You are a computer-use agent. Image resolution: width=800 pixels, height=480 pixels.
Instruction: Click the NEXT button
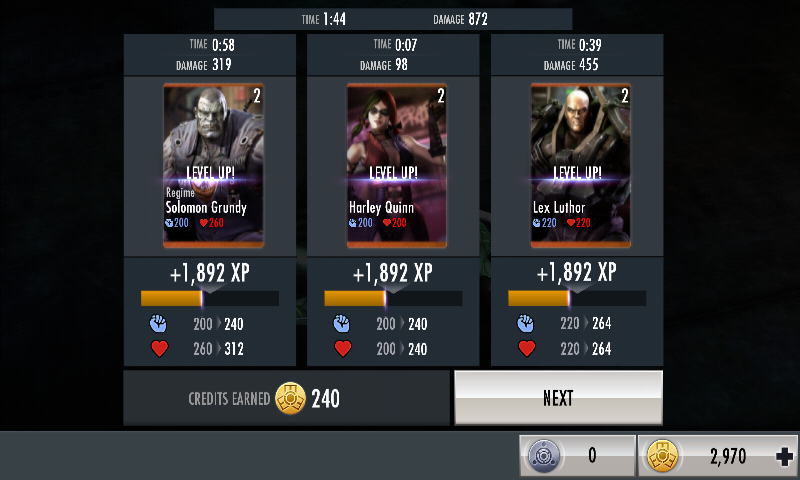558,398
